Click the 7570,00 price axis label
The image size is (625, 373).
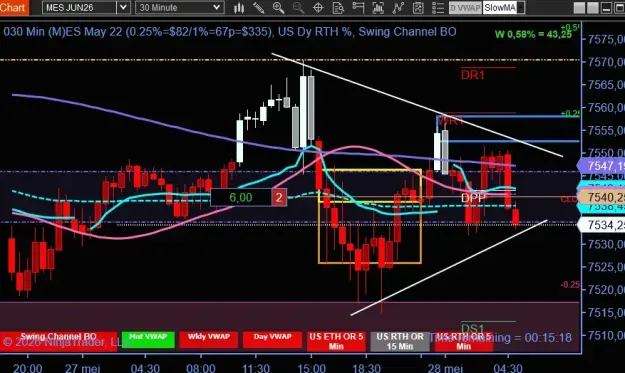pyautogui.click(x=606, y=62)
